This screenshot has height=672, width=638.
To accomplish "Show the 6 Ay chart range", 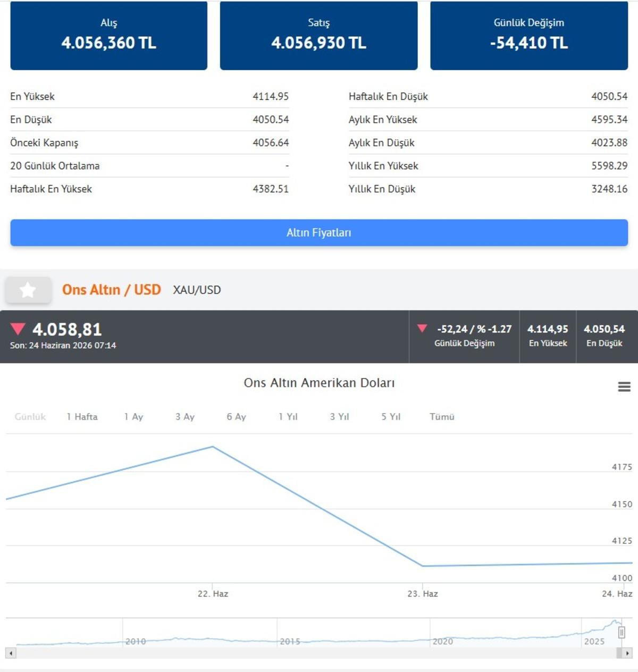I will click(x=236, y=417).
